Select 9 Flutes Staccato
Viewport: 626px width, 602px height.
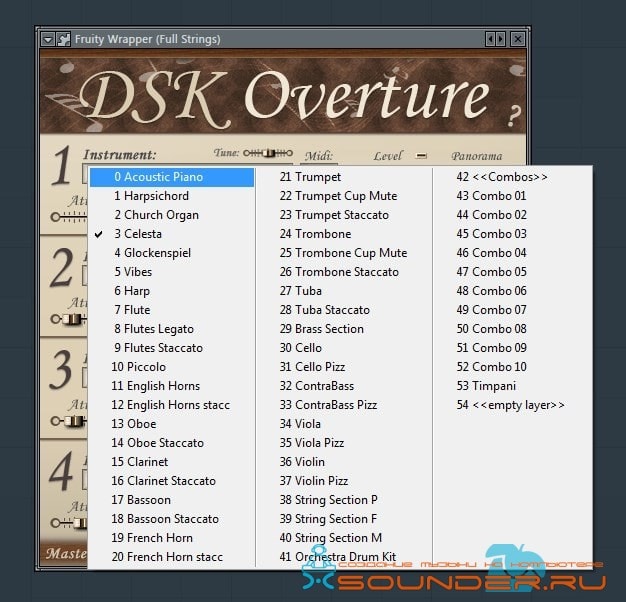tap(172, 348)
